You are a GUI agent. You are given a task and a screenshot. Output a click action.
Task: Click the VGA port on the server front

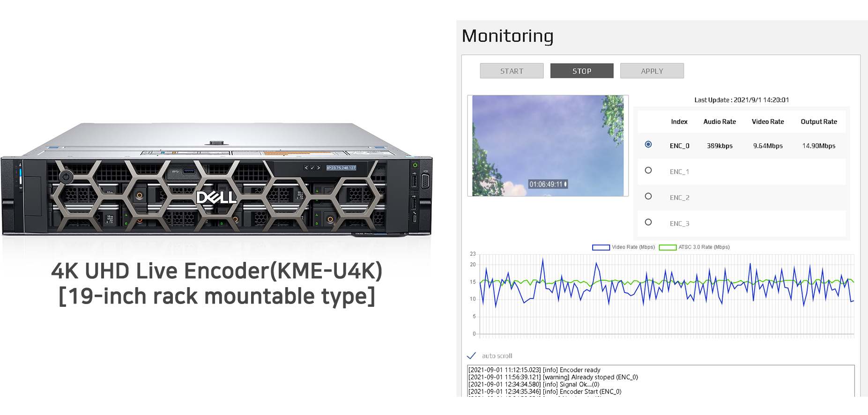coord(425,181)
